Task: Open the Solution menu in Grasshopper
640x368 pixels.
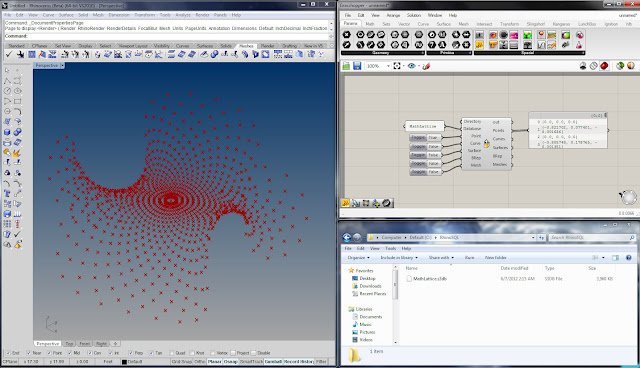Action: pyautogui.click(x=413, y=15)
